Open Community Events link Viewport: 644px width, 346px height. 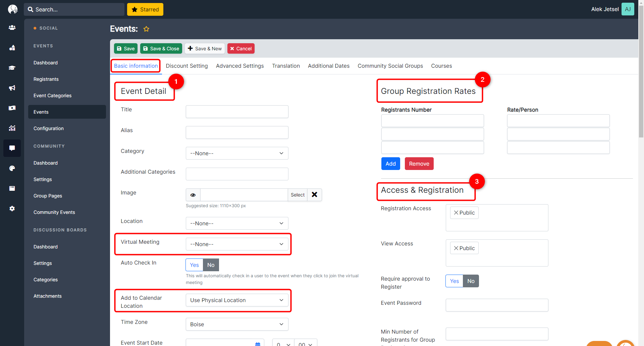click(x=54, y=212)
